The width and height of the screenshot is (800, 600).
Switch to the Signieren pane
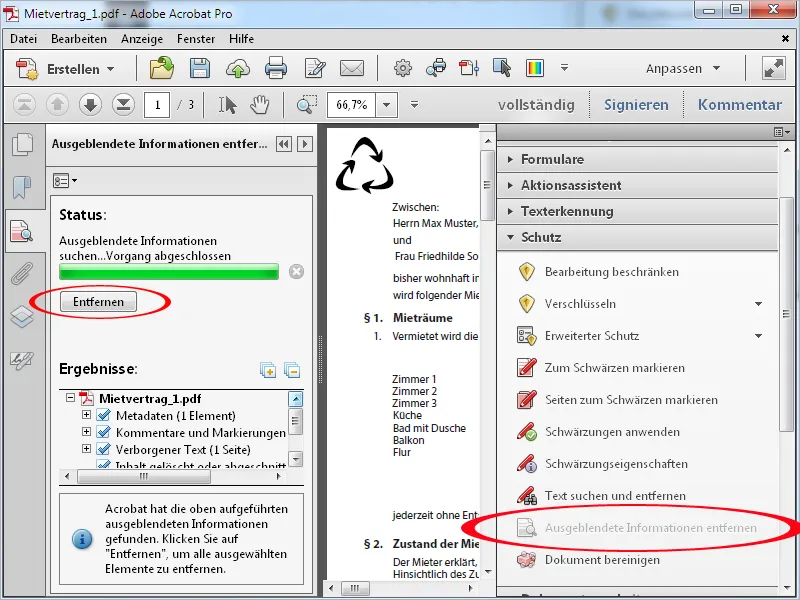(x=636, y=105)
